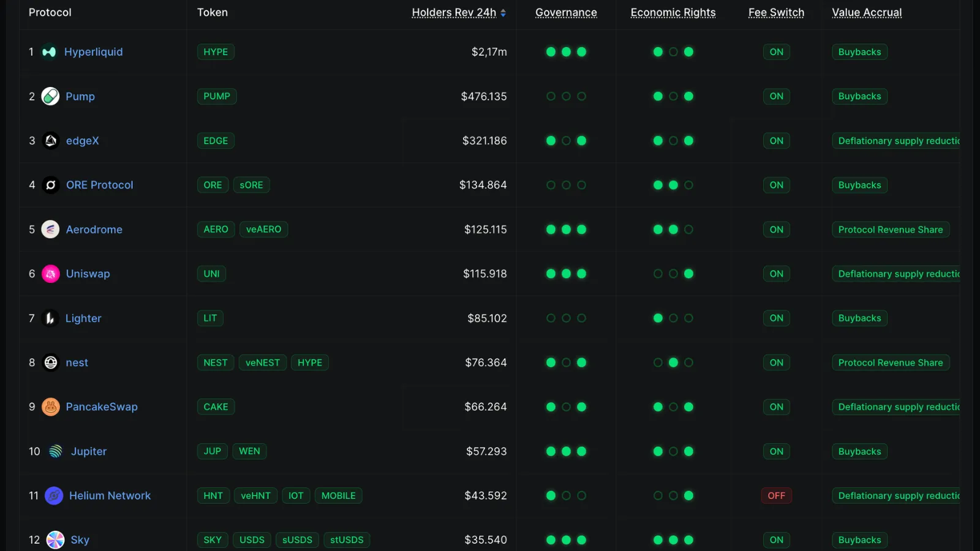
Task: Open the Aerodrome protocol link
Action: (94, 230)
